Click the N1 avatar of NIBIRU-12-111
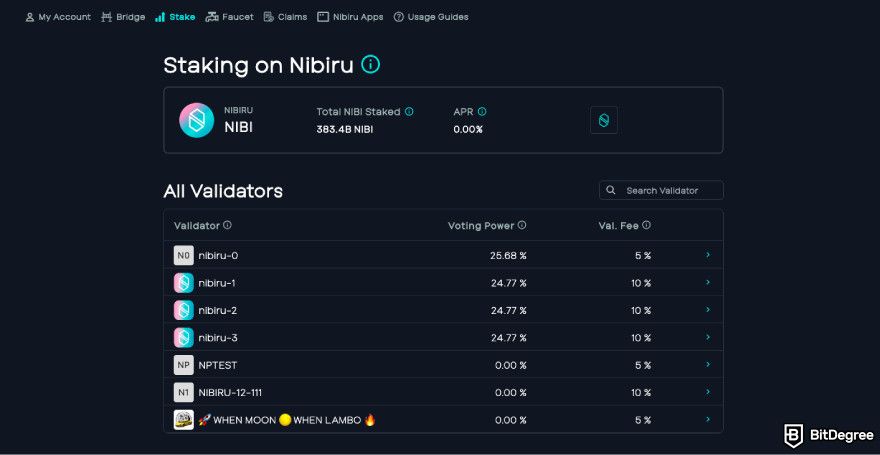Image resolution: width=880 pixels, height=455 pixels. click(x=184, y=393)
